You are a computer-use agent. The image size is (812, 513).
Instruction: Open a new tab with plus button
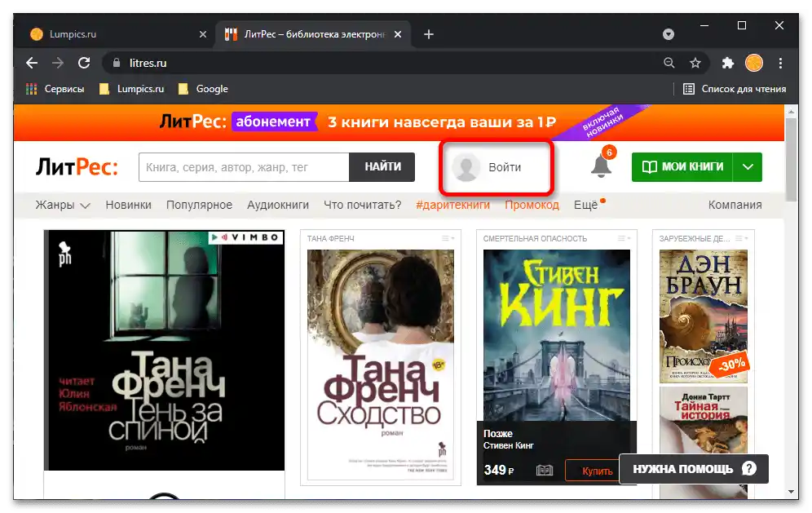(x=429, y=34)
